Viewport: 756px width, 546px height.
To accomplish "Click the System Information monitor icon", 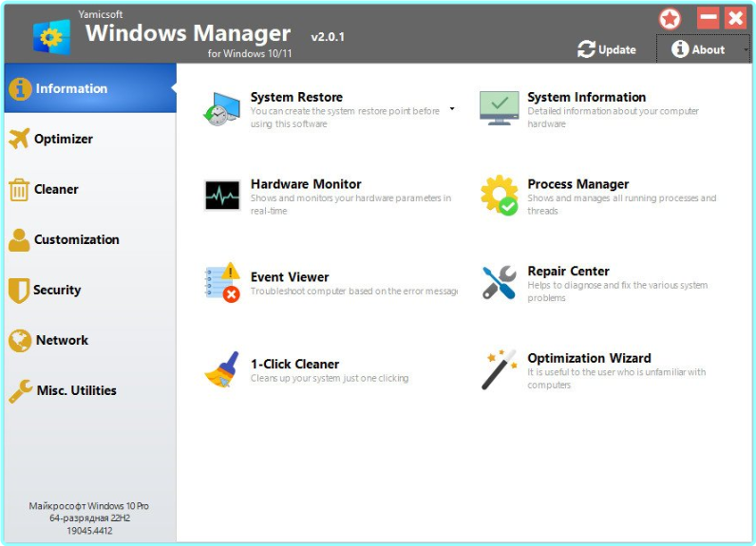I will pos(499,108).
